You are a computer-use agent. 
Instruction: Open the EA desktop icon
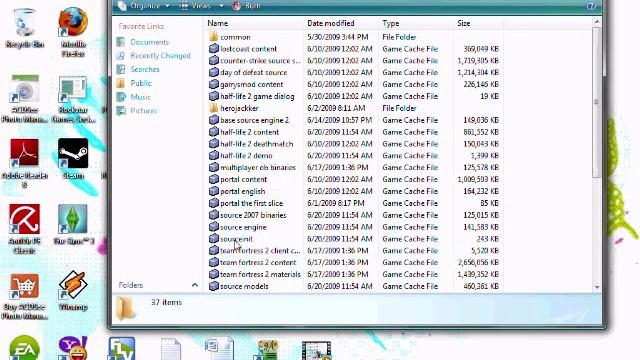(24, 348)
